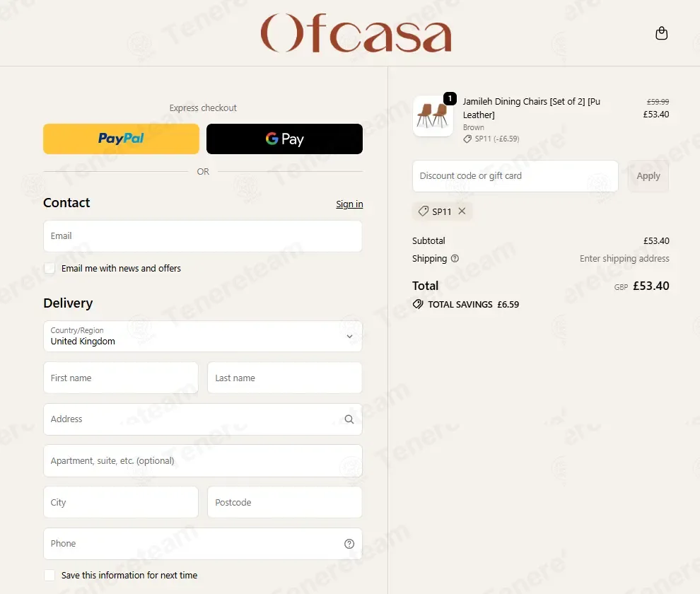
Task: Click the Brown variant label
Action: click(473, 127)
